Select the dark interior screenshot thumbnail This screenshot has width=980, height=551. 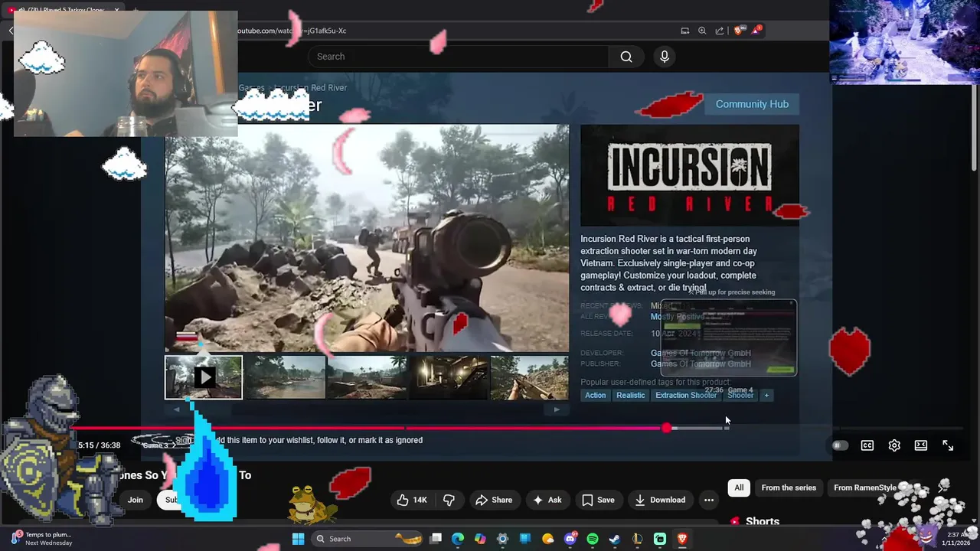448,377
